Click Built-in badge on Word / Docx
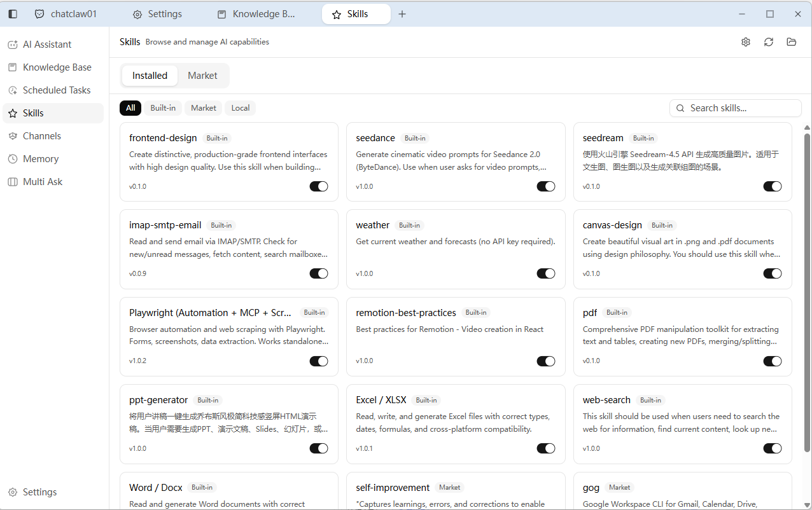 point(202,488)
